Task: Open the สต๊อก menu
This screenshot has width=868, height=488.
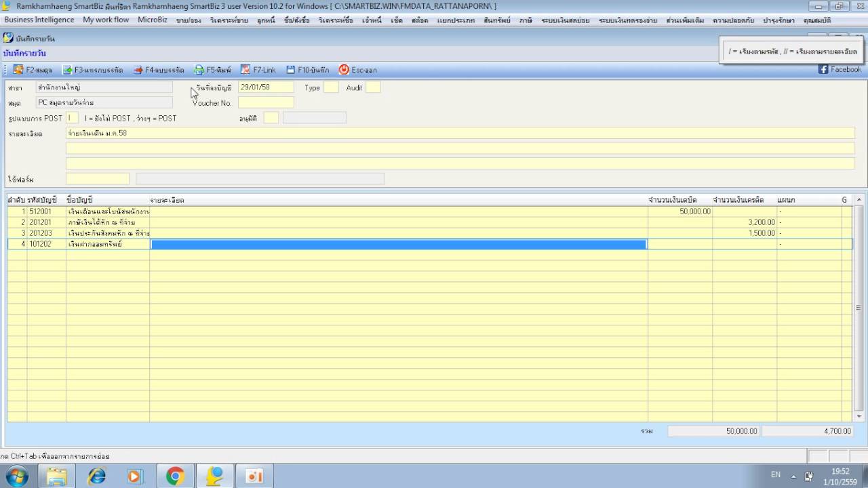Action: 420,20
